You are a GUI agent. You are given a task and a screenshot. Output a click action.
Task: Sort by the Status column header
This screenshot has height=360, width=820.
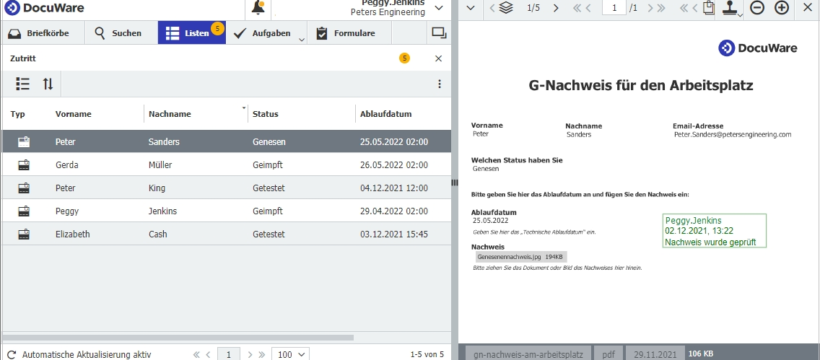[x=265, y=114]
